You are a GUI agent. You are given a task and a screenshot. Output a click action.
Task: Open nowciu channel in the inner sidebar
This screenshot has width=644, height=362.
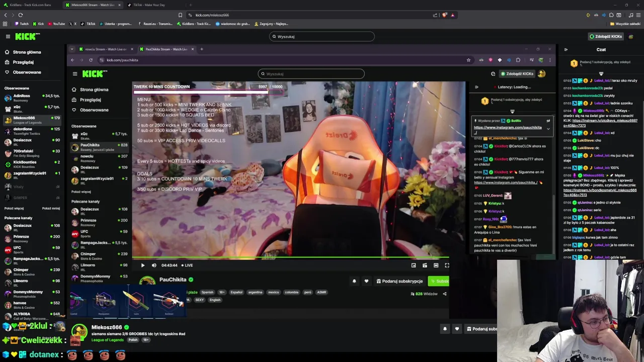(100, 158)
